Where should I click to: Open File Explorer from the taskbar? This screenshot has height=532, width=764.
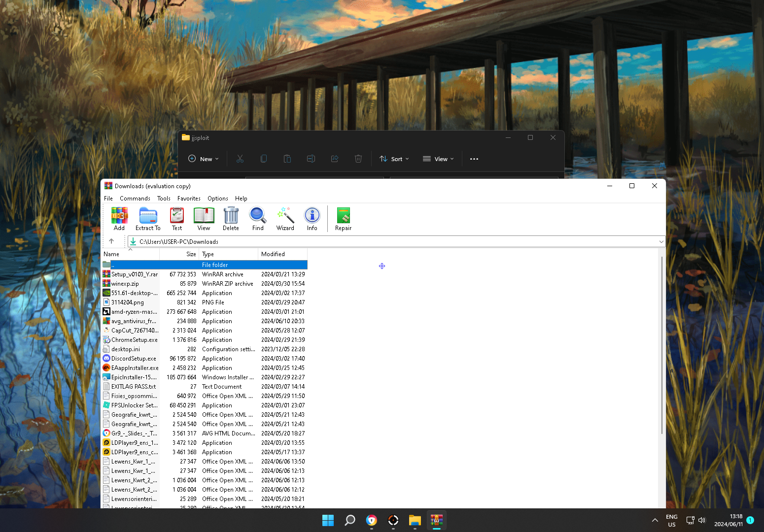click(x=415, y=520)
